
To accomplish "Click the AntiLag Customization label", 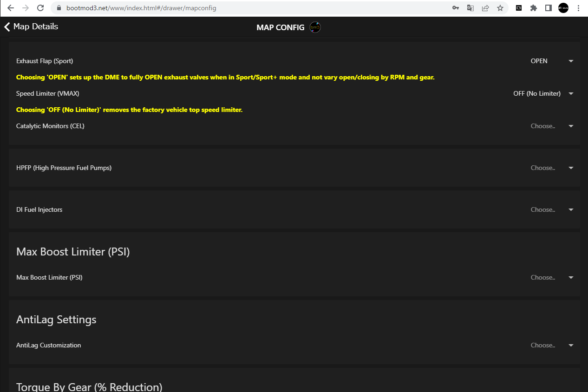I will click(49, 345).
